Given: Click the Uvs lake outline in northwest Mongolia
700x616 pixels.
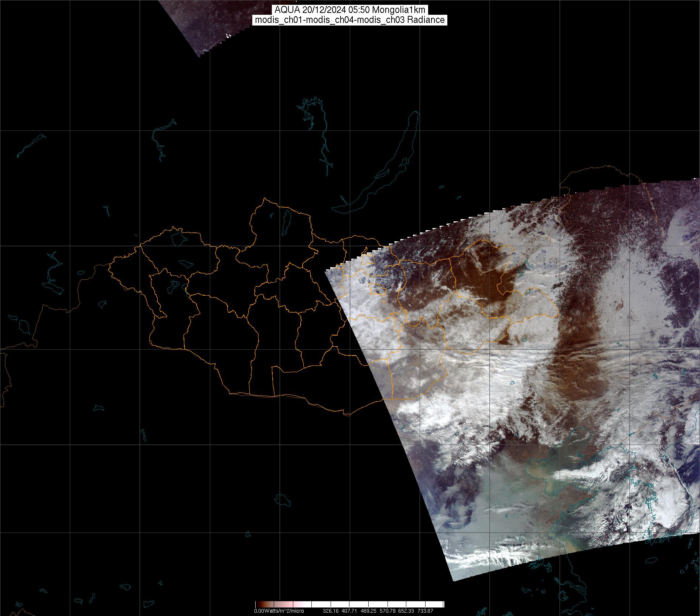Looking at the screenshot, I should tap(178, 237).
